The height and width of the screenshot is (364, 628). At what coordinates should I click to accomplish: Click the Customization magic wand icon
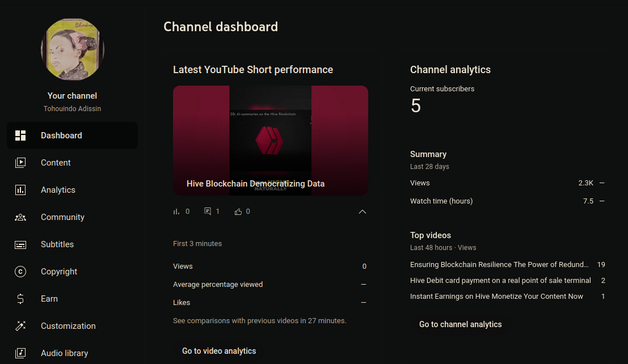pos(20,326)
